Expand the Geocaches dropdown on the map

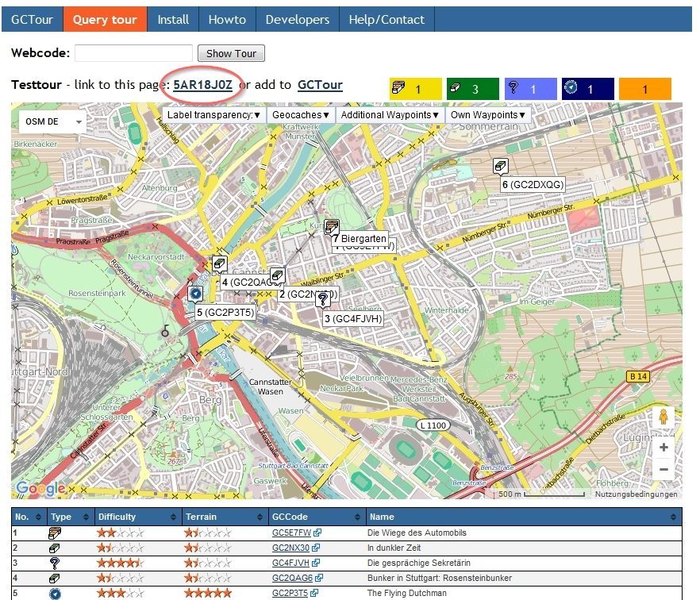click(301, 115)
